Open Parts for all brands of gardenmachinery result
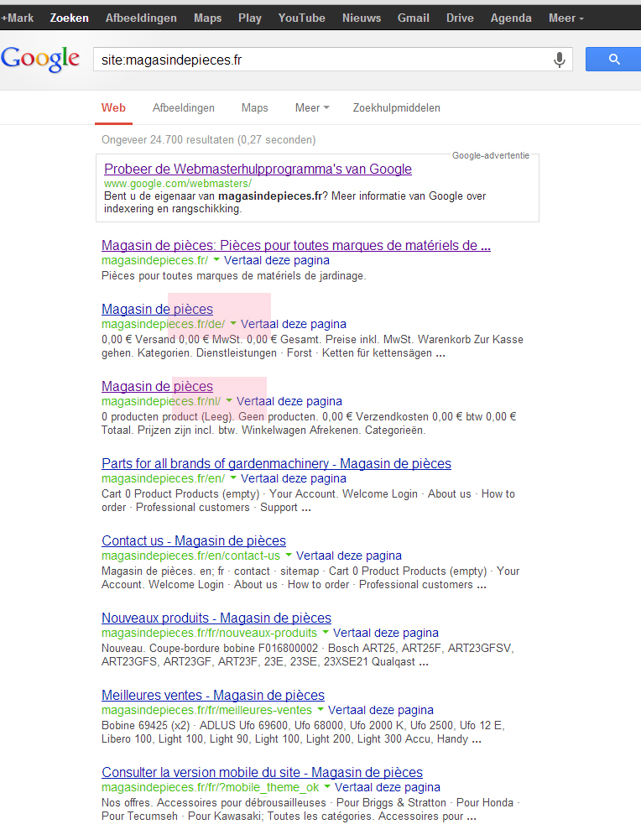Screen dimensions: 641x840 (276, 463)
